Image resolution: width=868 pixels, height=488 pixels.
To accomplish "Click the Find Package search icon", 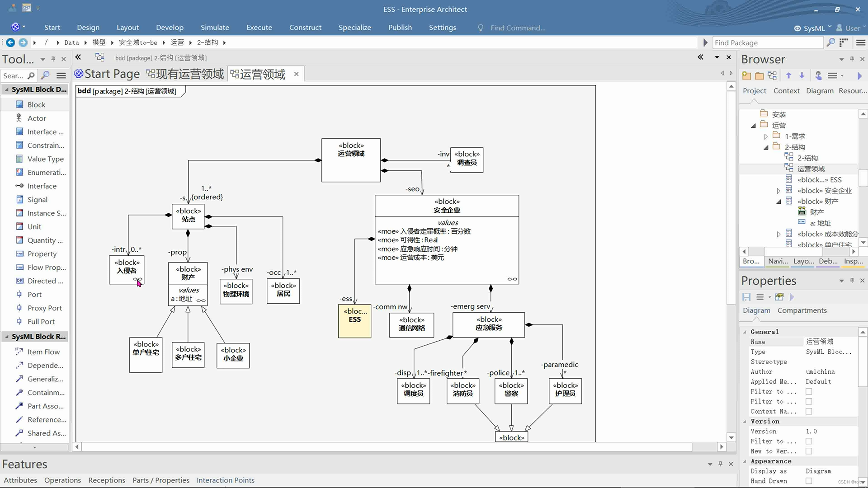I will point(830,42).
